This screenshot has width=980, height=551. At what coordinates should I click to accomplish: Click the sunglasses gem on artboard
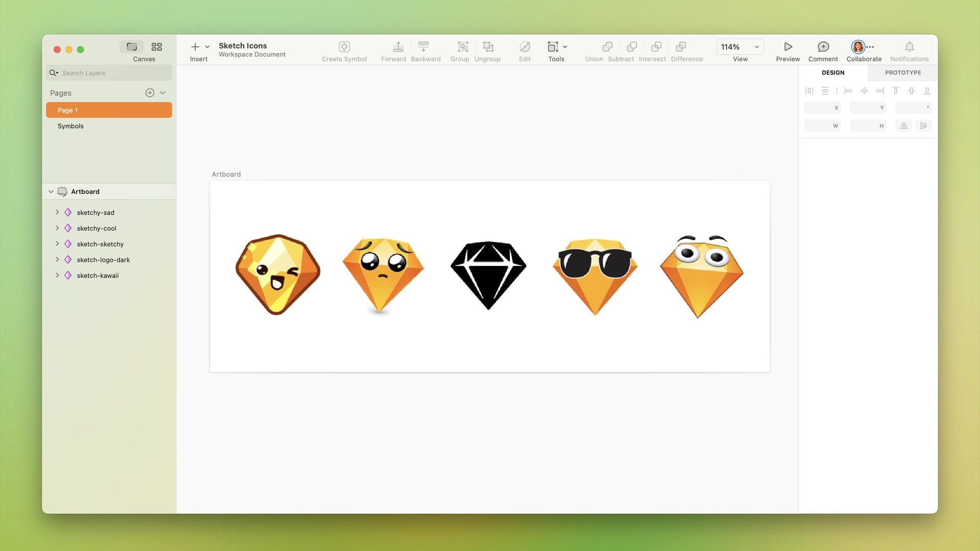[x=595, y=277]
